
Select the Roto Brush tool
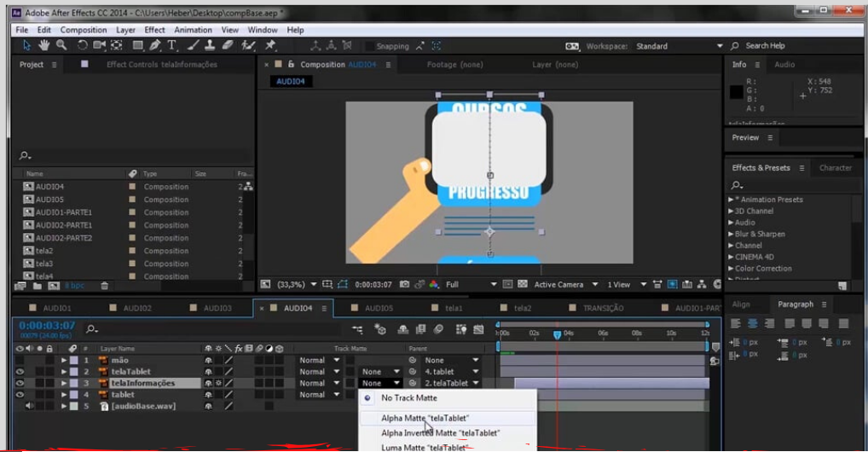248,45
